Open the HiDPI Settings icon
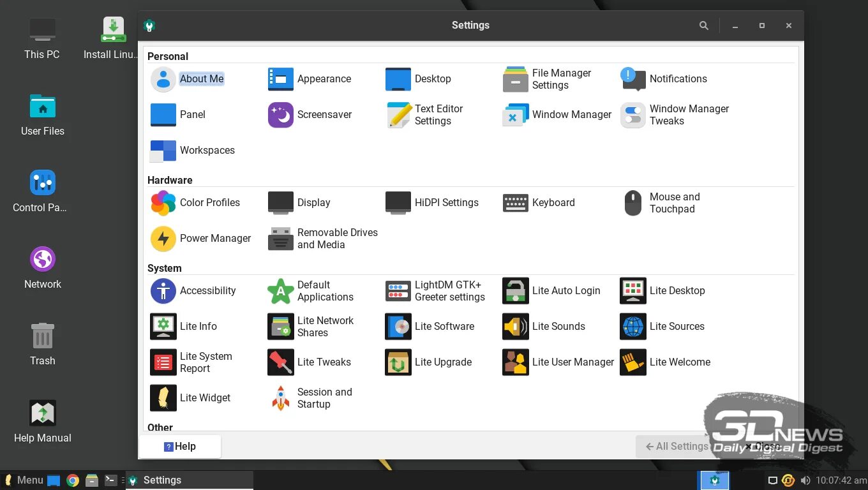 click(x=398, y=203)
